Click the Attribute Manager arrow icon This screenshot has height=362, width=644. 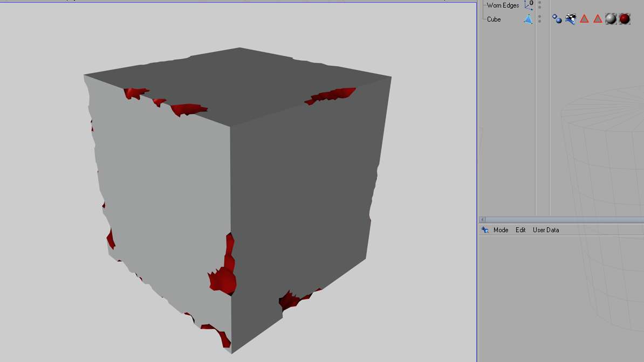(x=484, y=230)
